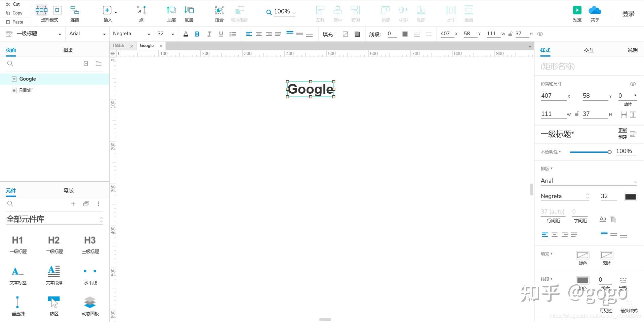Switch to the 概要 outline tab
Screen dimensions: 644x322
click(68, 50)
